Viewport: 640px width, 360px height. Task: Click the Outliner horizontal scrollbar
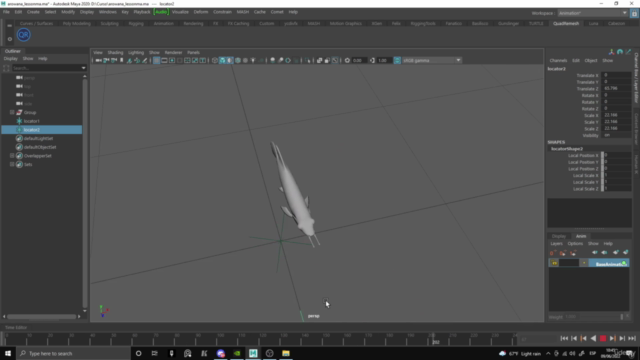click(x=42, y=316)
